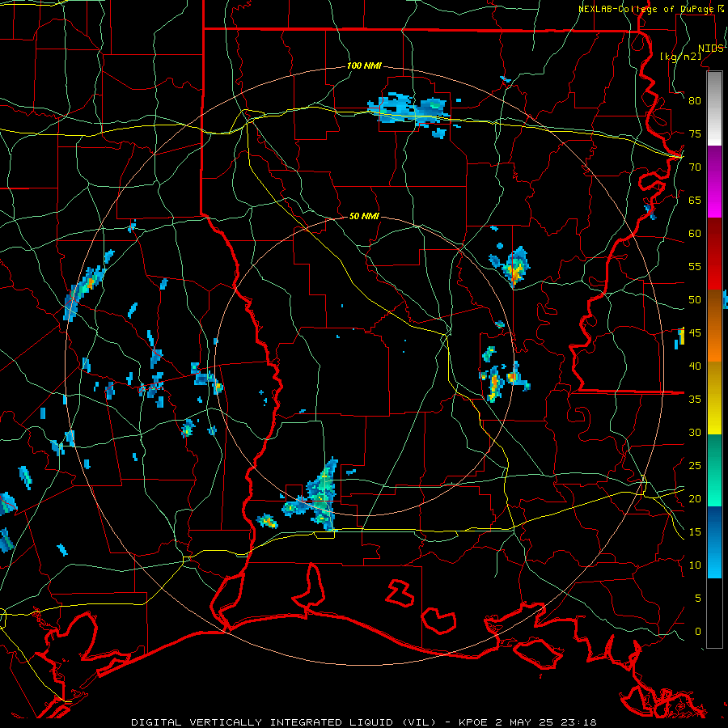The width and height of the screenshot is (728, 728).
Task: Click the "2 MAY 25 23:18" timestamp
Action: [x=546, y=722]
